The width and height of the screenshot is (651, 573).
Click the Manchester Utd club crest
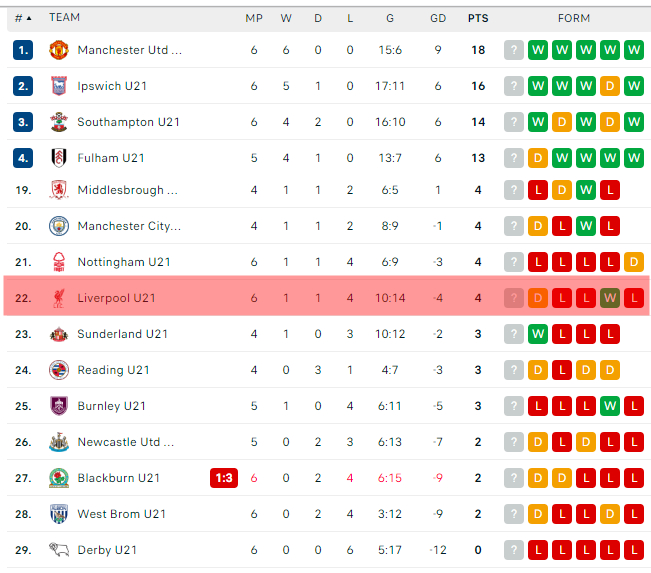(x=59, y=50)
